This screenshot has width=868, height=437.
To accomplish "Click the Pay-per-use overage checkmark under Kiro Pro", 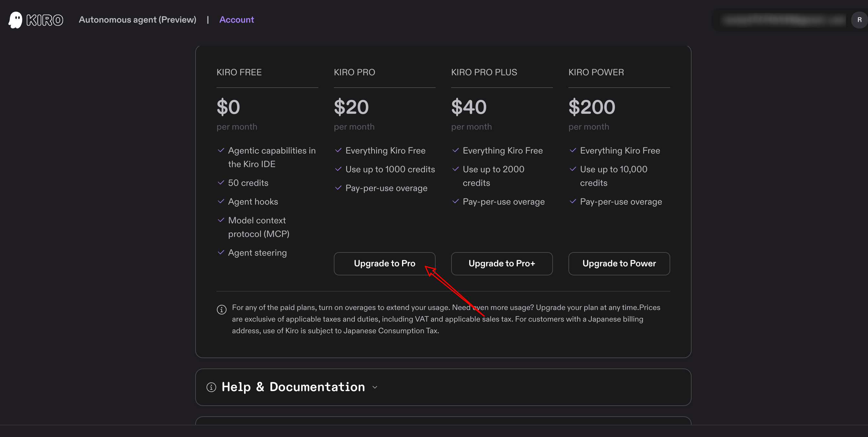I will tap(338, 188).
